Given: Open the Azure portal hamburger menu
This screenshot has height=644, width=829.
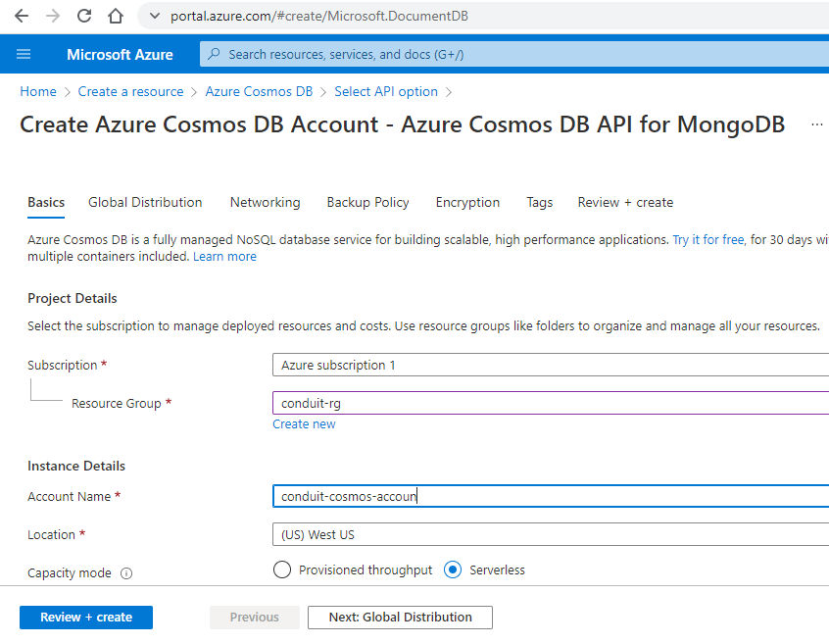Looking at the screenshot, I should [x=24, y=54].
